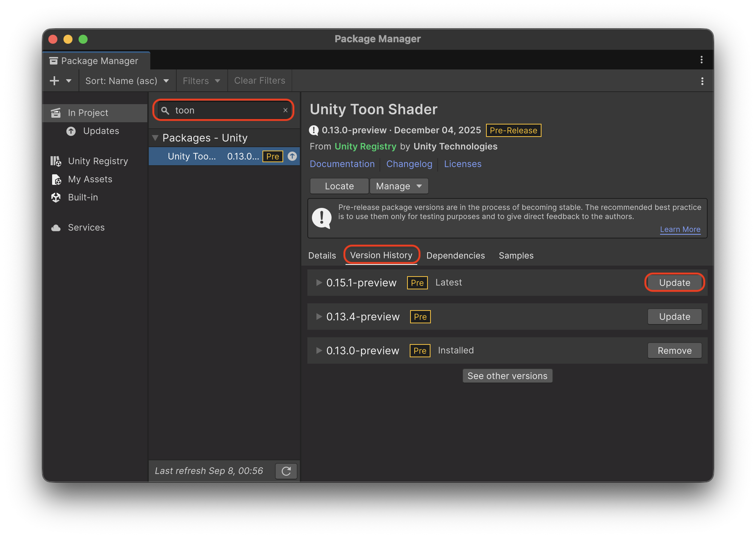
Task: Click the Package Manager window tab
Action: pyautogui.click(x=96, y=61)
